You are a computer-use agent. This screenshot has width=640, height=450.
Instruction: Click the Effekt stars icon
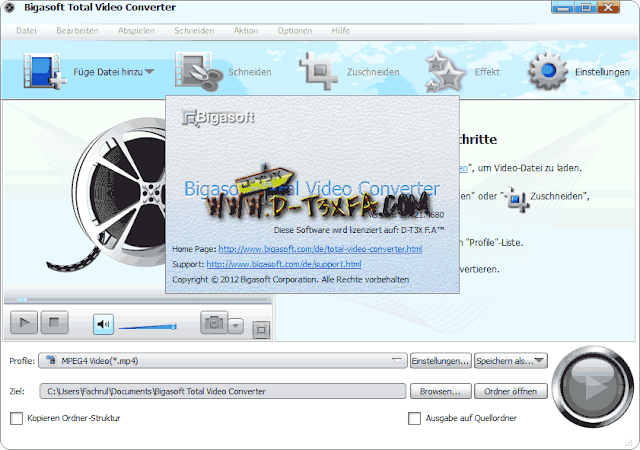pyautogui.click(x=444, y=71)
